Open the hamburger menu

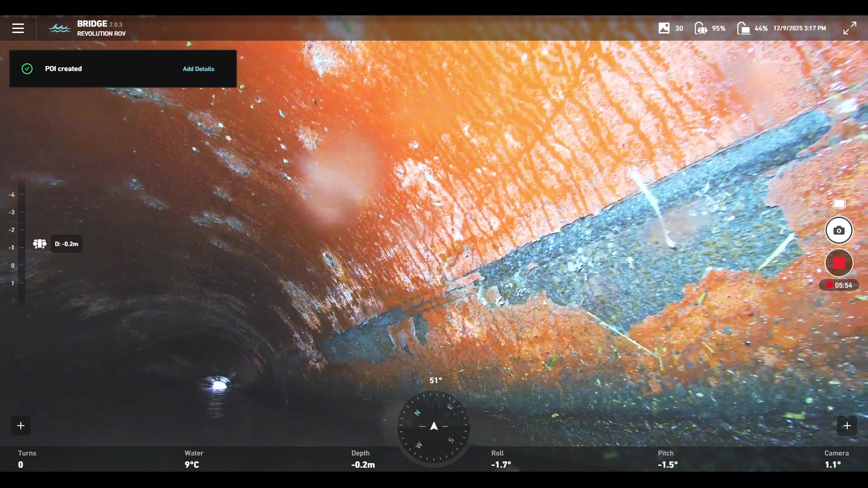pos(18,28)
